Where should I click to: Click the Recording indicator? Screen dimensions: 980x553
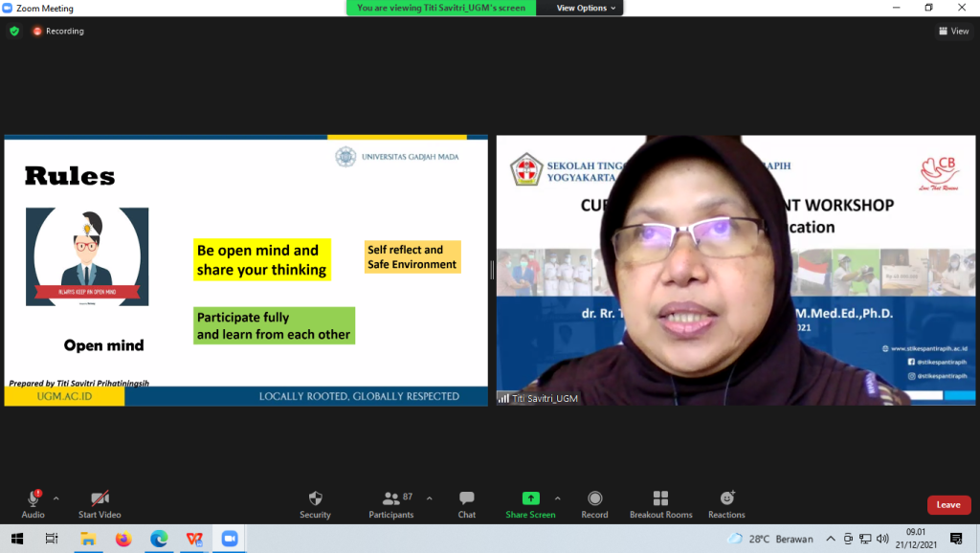58,31
